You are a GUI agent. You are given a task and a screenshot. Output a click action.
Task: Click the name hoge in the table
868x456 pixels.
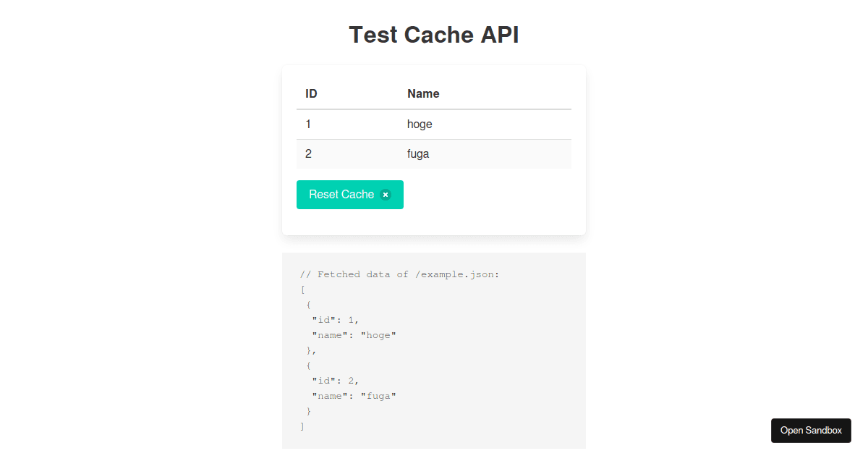click(x=420, y=124)
